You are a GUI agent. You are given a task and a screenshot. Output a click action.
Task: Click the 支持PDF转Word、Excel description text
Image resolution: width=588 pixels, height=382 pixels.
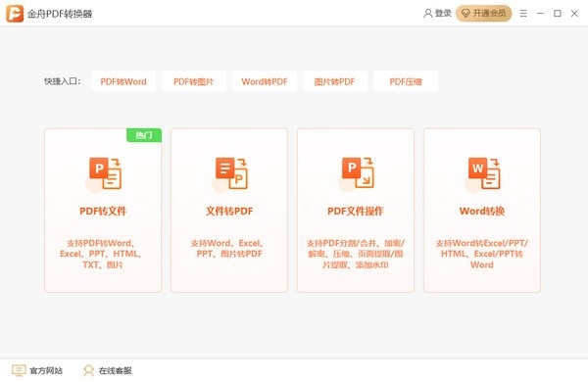101,254
